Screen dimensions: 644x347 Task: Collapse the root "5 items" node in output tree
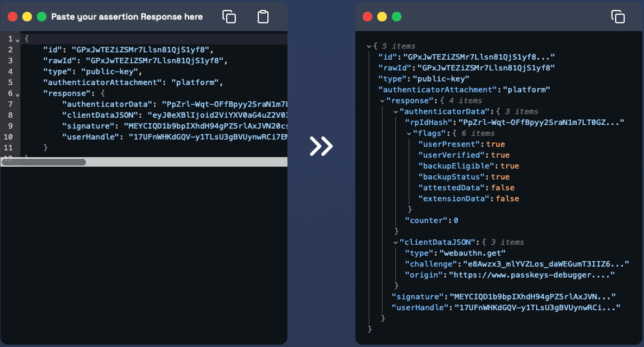pyautogui.click(x=369, y=46)
